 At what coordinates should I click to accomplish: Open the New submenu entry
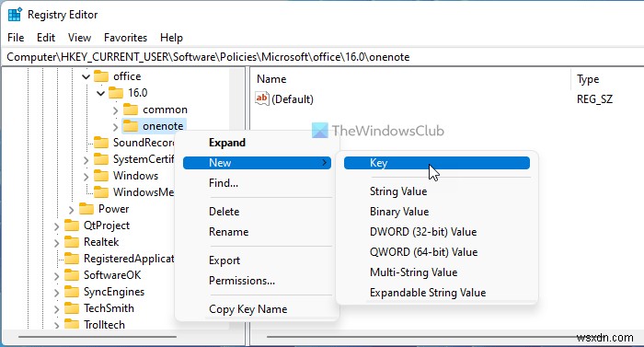[257, 163]
